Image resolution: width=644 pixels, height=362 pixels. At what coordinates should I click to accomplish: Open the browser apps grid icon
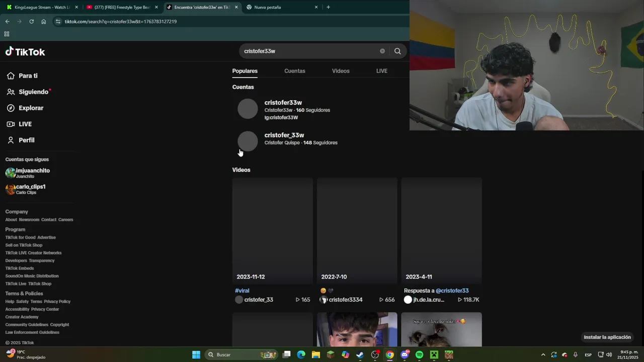[x=7, y=34]
